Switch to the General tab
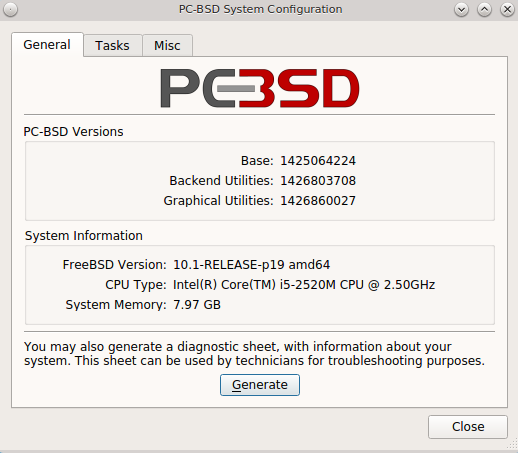This screenshot has width=518, height=453. [x=47, y=45]
